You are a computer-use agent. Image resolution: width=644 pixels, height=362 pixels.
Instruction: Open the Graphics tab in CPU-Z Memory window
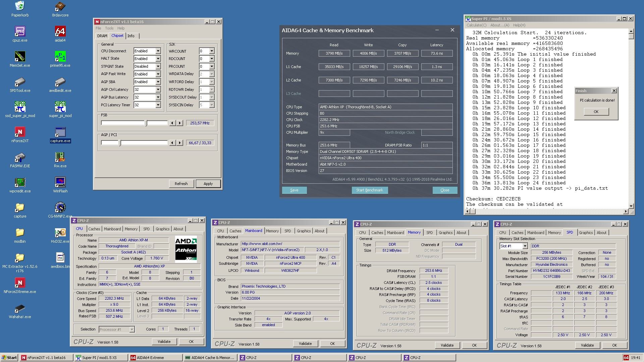click(445, 233)
